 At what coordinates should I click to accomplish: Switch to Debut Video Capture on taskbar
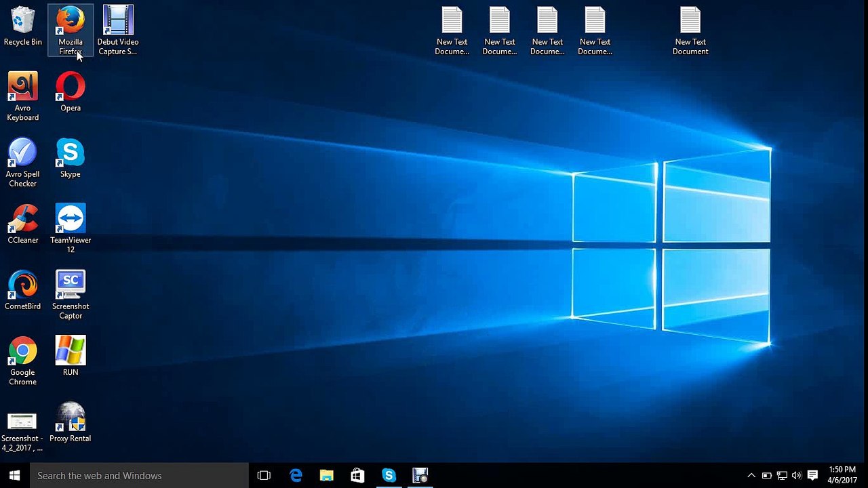point(420,476)
